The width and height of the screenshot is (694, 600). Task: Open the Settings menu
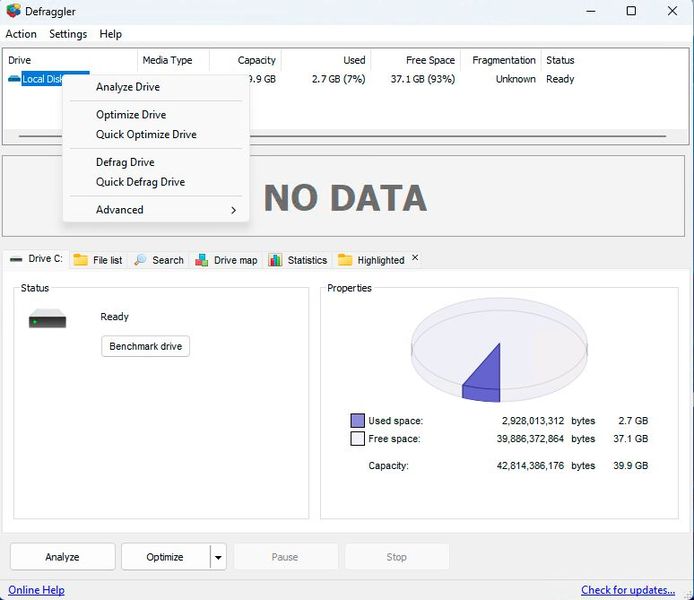tap(68, 34)
